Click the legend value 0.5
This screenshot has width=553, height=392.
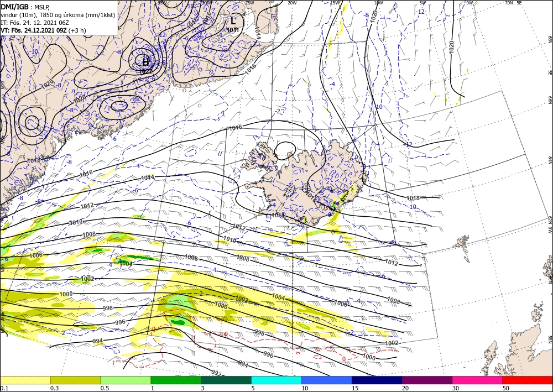[105, 388]
